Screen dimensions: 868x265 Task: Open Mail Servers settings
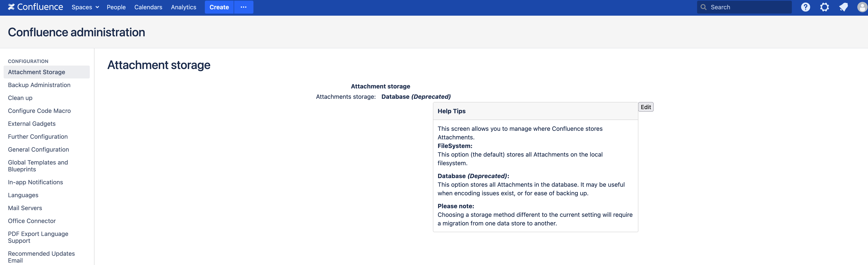[x=25, y=208]
